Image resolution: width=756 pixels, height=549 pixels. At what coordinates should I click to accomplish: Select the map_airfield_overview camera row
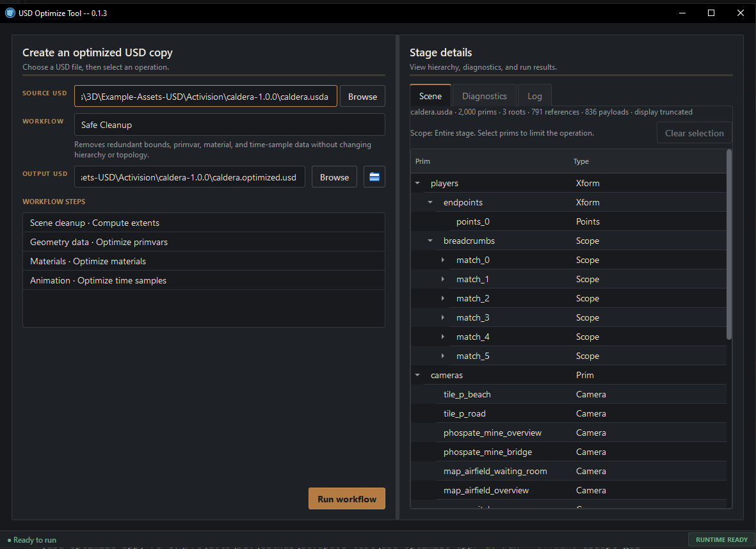[x=568, y=490]
